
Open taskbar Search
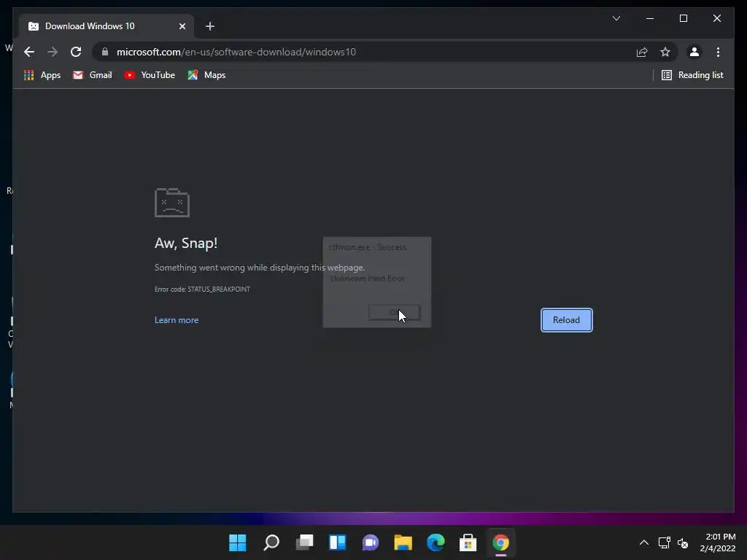point(271,542)
